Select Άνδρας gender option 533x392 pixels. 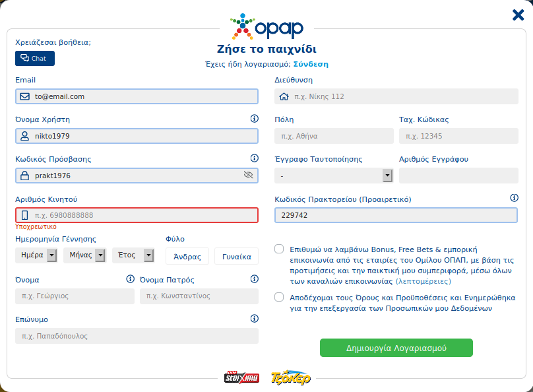[x=187, y=256]
